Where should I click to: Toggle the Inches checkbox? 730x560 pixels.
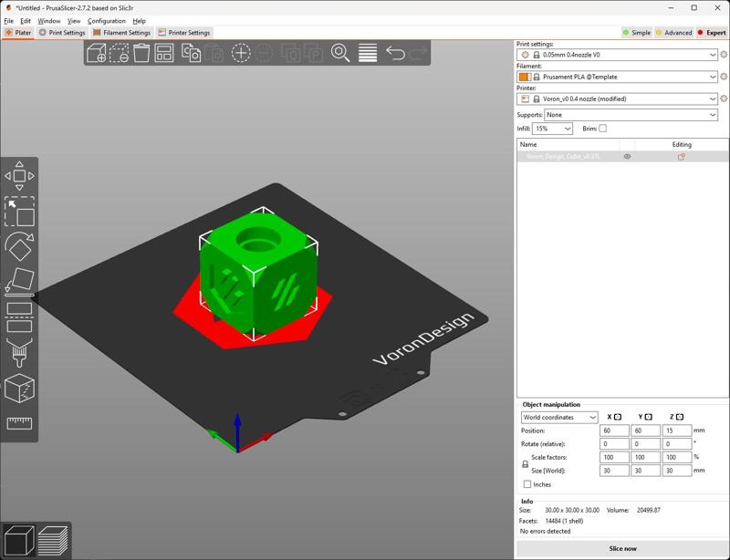click(527, 484)
